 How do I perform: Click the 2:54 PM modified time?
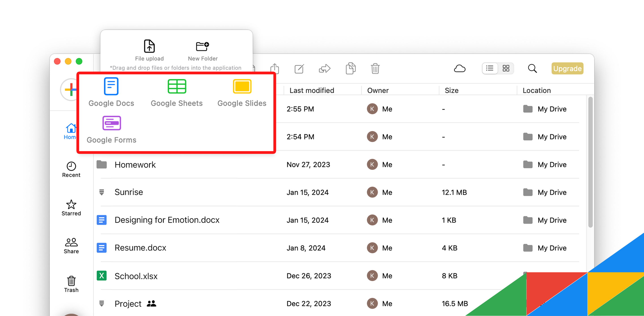pos(300,137)
